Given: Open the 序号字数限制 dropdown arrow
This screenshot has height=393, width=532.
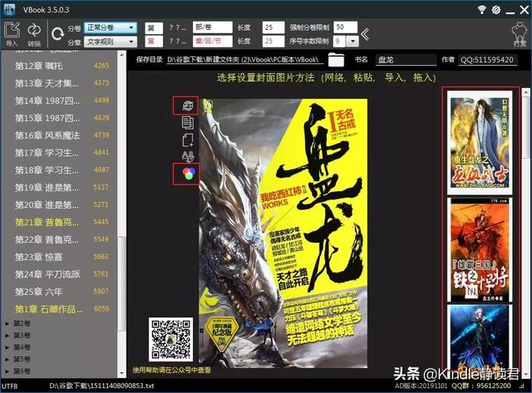Looking at the screenshot, I should 352,42.
